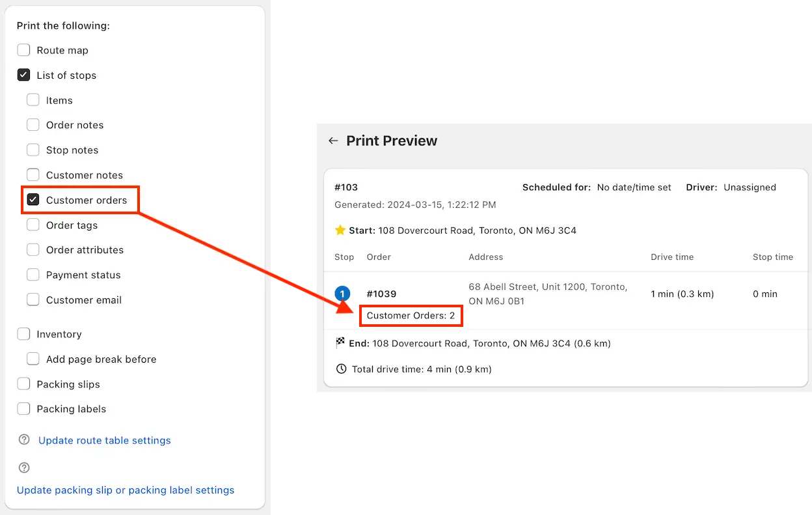This screenshot has width=812, height=515.
Task: Enable the Order notes checkbox
Action: click(33, 125)
